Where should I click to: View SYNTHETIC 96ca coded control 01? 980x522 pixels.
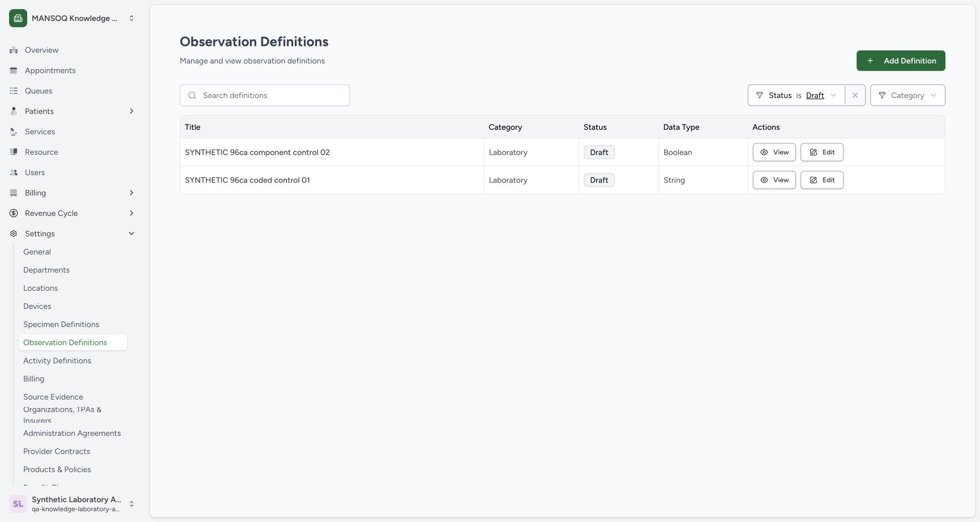point(774,180)
